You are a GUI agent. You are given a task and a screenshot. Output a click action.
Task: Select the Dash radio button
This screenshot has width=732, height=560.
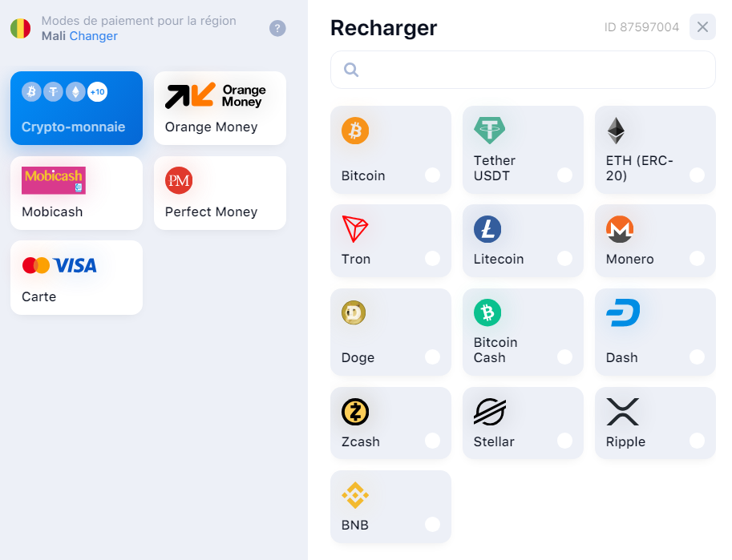[697, 357]
